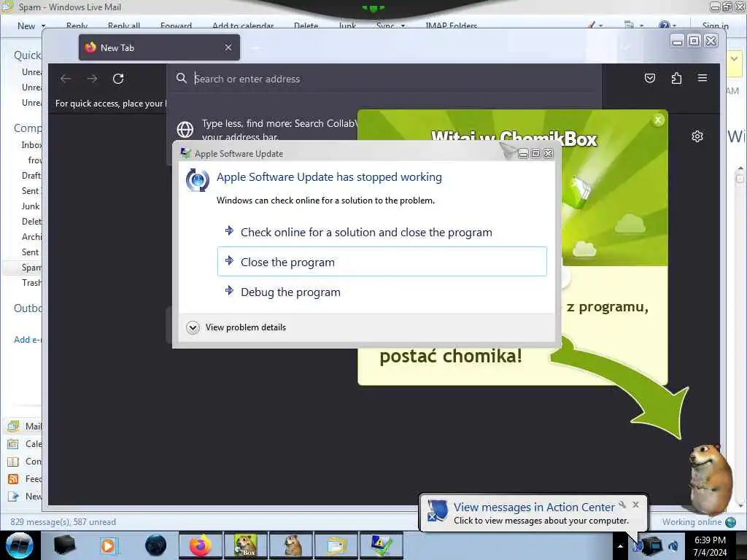Viewport: 747px width, 560px height.
Task: Go forward in Firefox
Action: [x=92, y=79]
